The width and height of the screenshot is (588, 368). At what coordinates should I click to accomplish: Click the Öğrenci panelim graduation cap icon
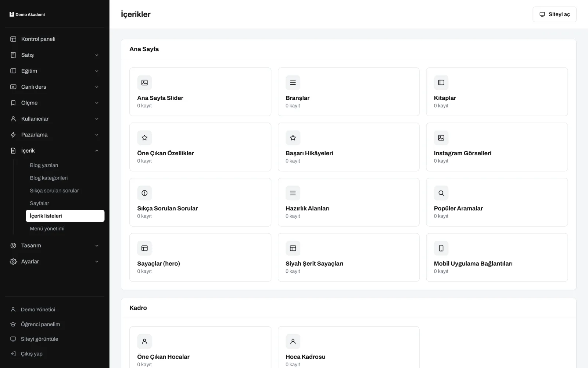(13, 324)
